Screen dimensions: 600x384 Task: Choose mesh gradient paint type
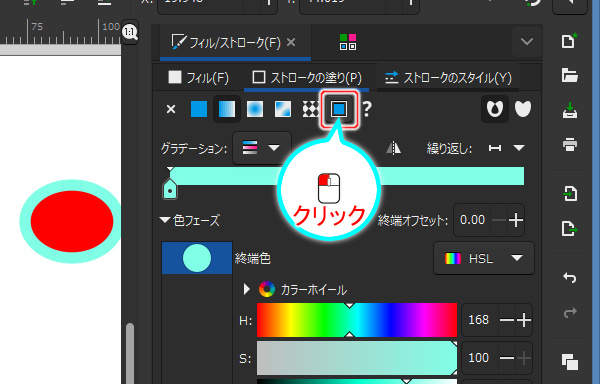283,109
